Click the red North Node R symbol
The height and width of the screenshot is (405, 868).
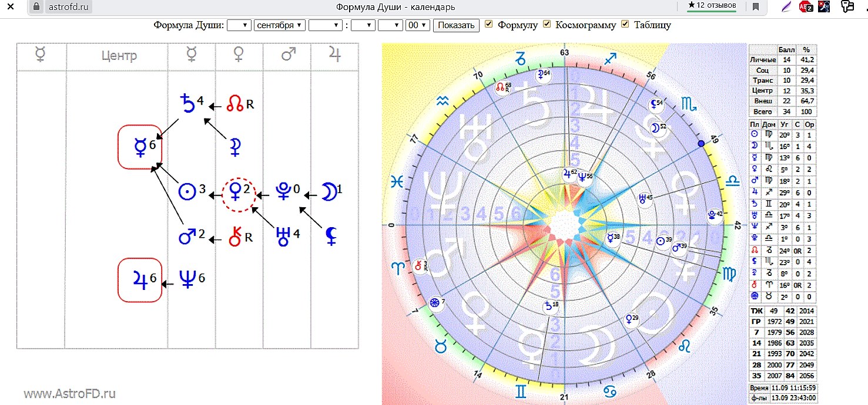pyautogui.click(x=235, y=105)
